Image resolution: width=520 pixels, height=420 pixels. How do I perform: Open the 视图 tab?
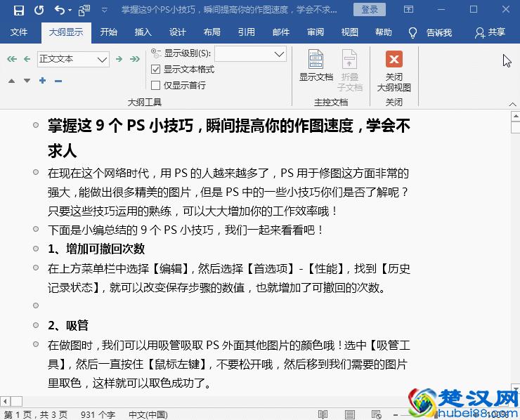coord(349,32)
